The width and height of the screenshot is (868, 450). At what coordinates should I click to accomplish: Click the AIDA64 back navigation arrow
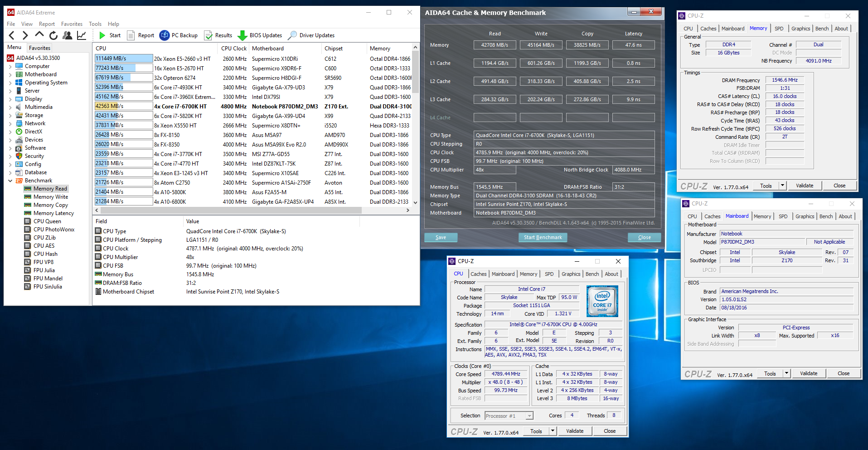(12, 35)
